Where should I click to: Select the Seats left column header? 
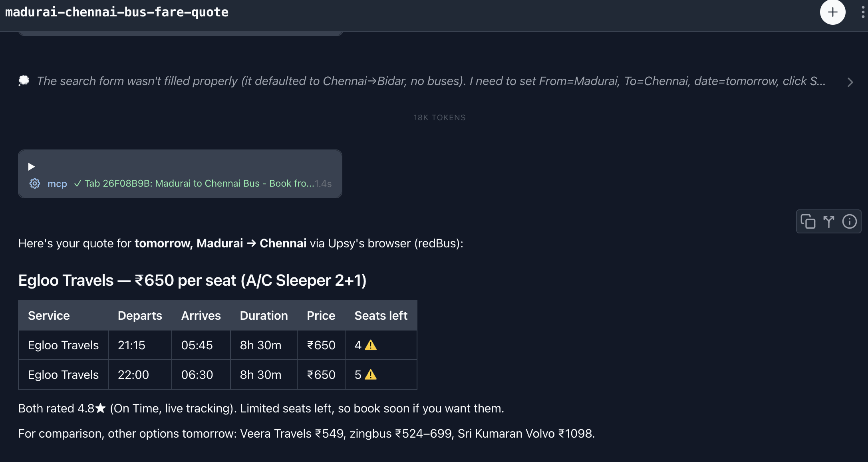click(381, 315)
